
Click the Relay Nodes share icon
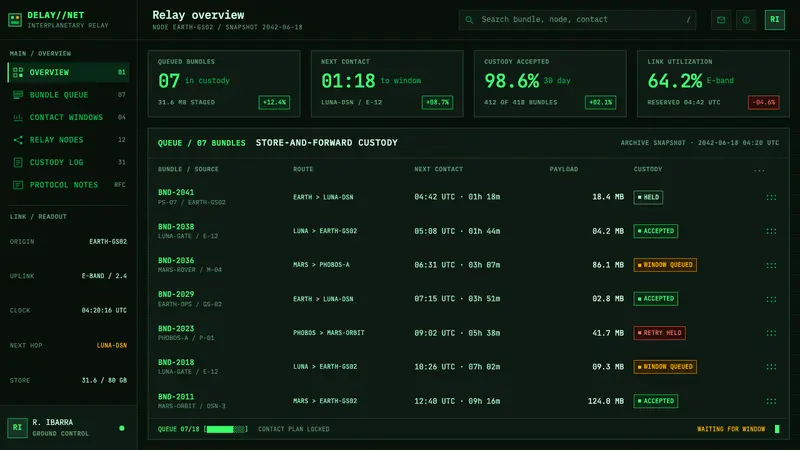click(18, 140)
